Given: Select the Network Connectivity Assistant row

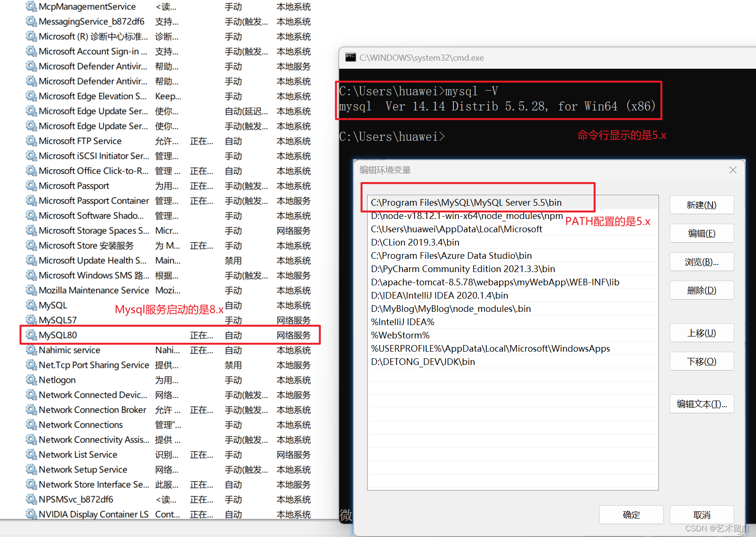Looking at the screenshot, I should pos(168,440).
